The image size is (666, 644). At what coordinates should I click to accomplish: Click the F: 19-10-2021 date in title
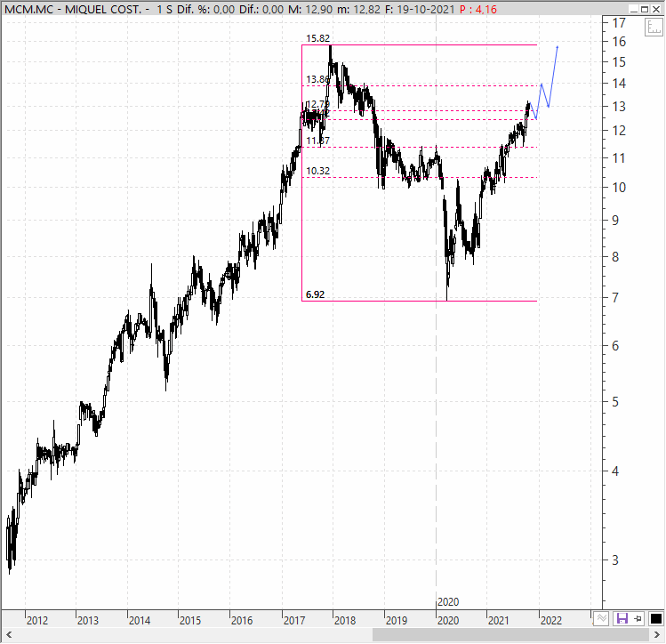(420, 10)
